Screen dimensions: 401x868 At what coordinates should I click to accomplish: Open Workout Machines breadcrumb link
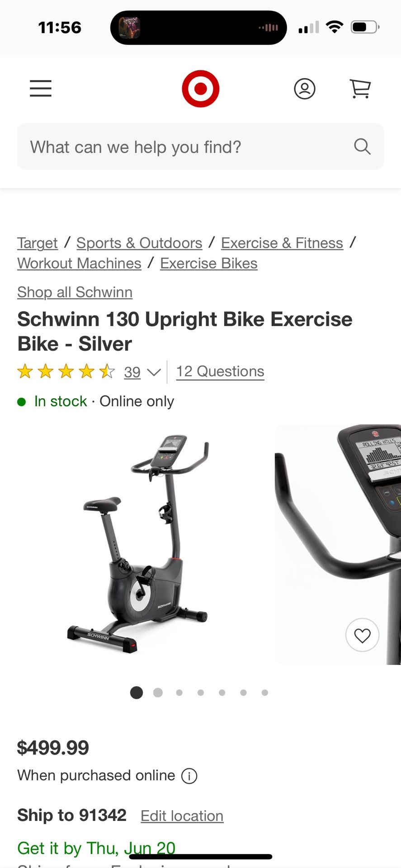79,263
